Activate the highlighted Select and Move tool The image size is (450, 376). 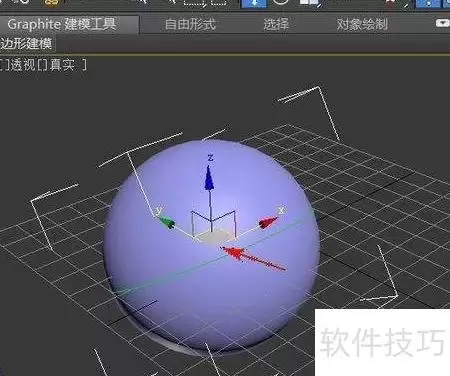click(x=253, y=3)
